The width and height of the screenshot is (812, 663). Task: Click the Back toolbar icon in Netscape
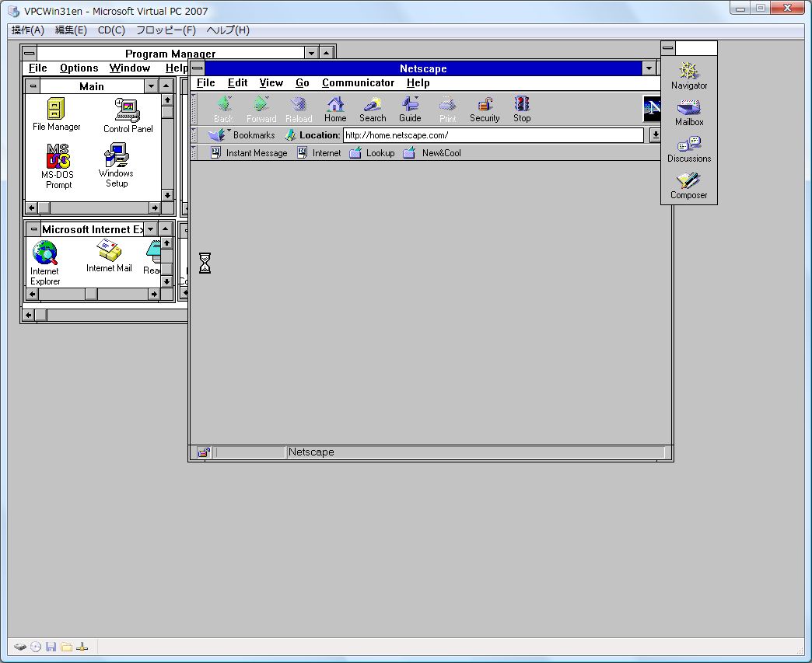(x=224, y=110)
